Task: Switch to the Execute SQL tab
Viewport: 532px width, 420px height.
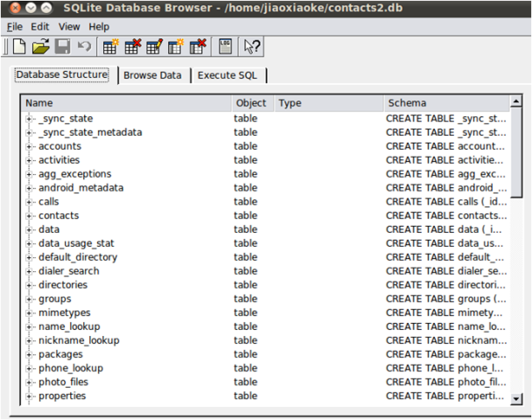Action: coord(227,75)
